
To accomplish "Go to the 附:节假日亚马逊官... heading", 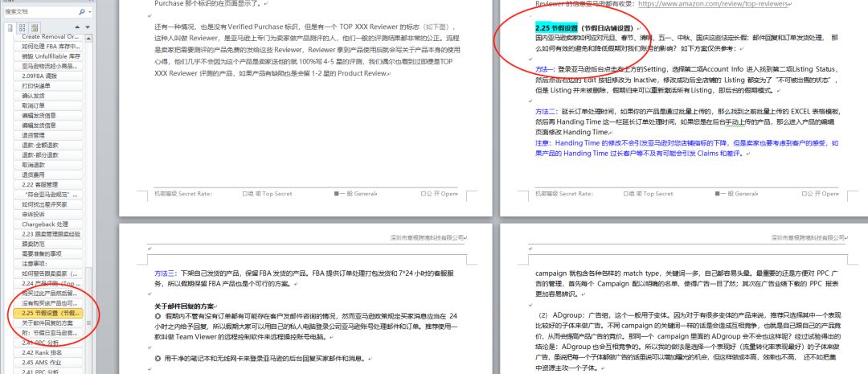I will tap(49, 333).
